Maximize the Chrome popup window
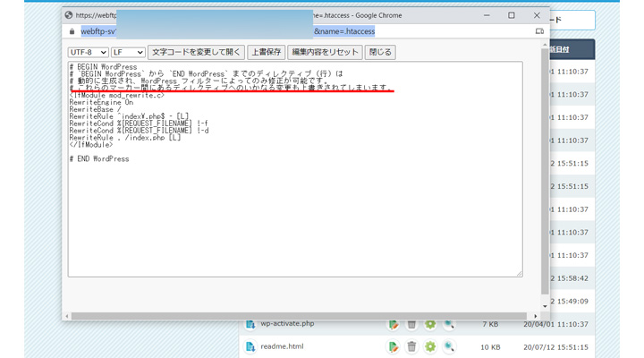Viewport: 644px width, 358px height. (512, 15)
